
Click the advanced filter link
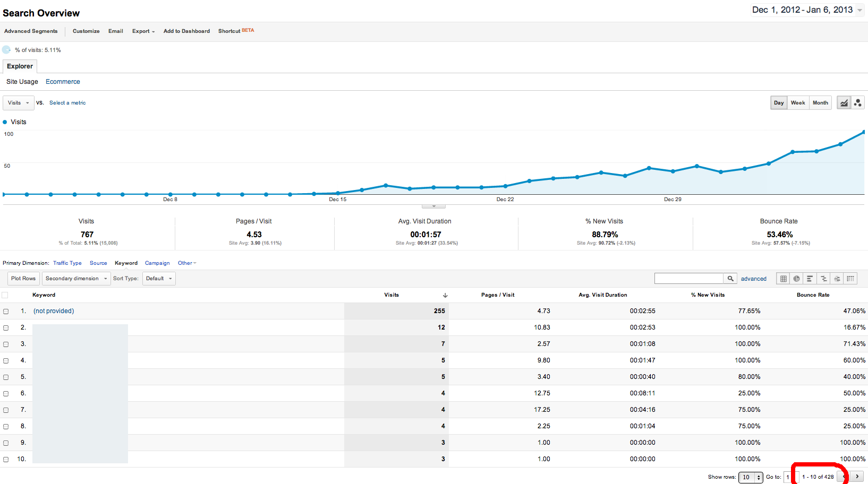pyautogui.click(x=753, y=279)
